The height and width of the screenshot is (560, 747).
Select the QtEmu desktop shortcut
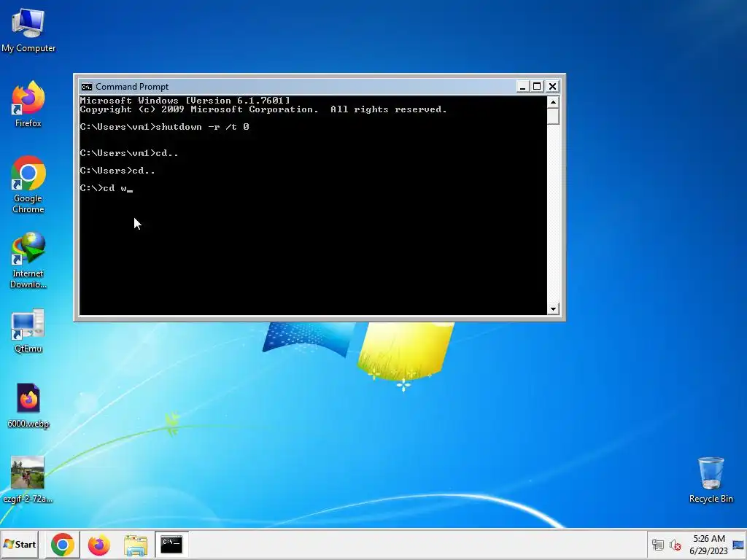[28, 331]
